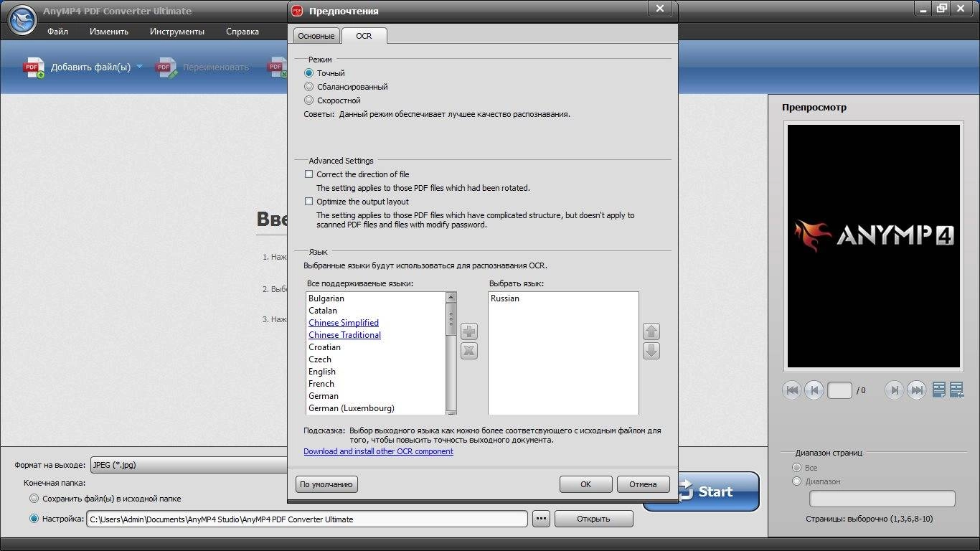This screenshot has height=551, width=980.
Task: Select the Скоростной mode radio button
Action: coord(309,100)
